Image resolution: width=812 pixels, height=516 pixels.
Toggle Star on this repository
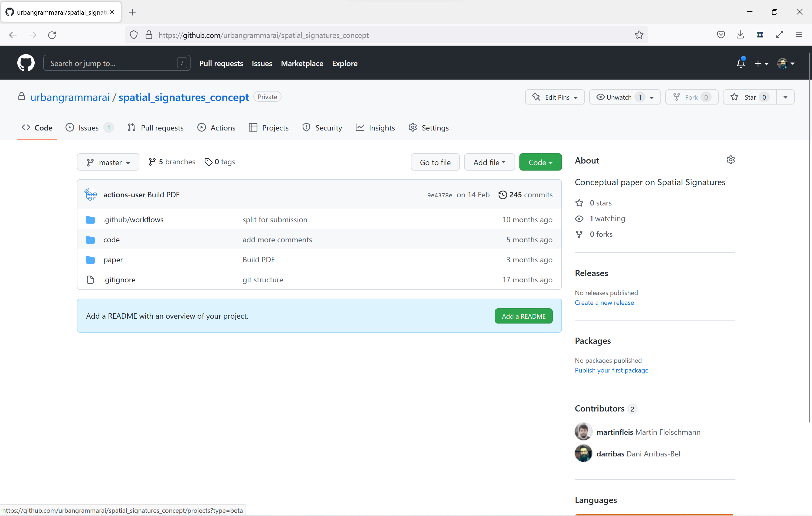[749, 97]
